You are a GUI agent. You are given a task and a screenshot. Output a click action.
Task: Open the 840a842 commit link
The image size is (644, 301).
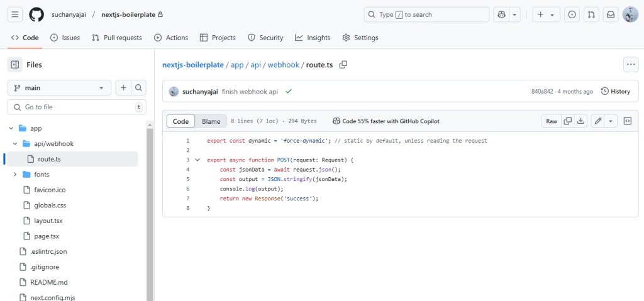(542, 92)
